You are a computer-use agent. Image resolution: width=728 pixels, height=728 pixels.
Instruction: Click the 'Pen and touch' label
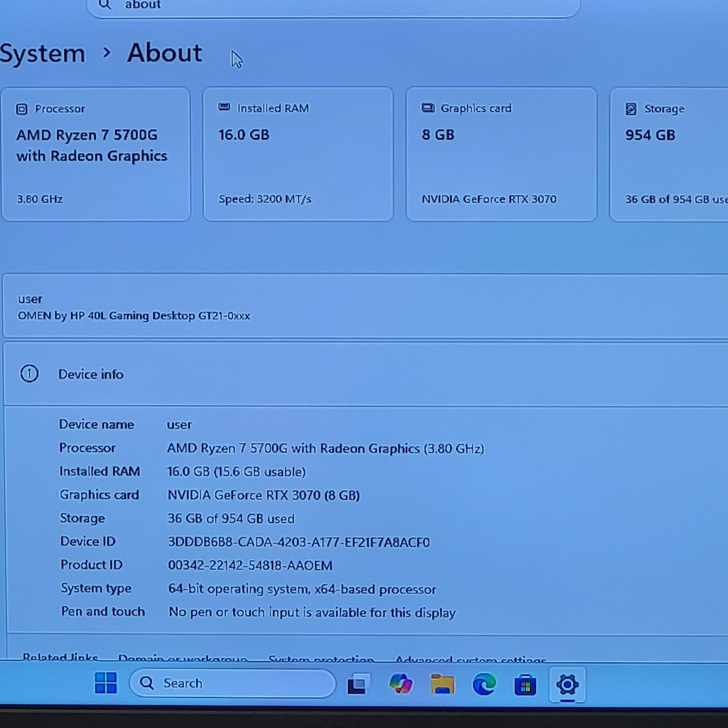point(103,611)
